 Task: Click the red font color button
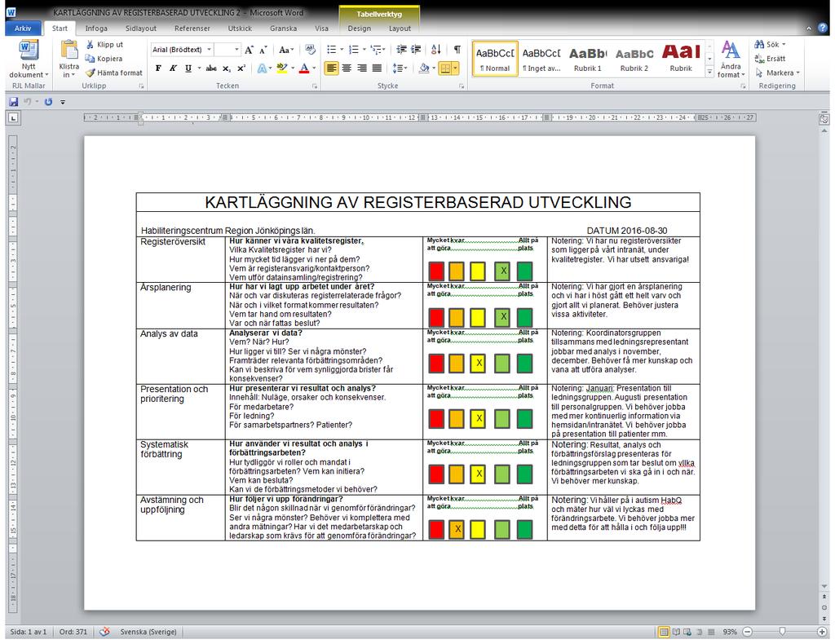(304, 68)
